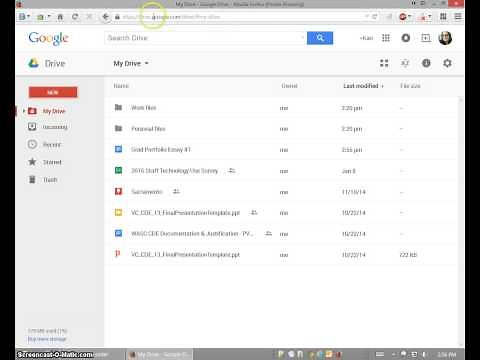
Task: Click red P icon of 222 KB ppt
Action: click(117, 254)
